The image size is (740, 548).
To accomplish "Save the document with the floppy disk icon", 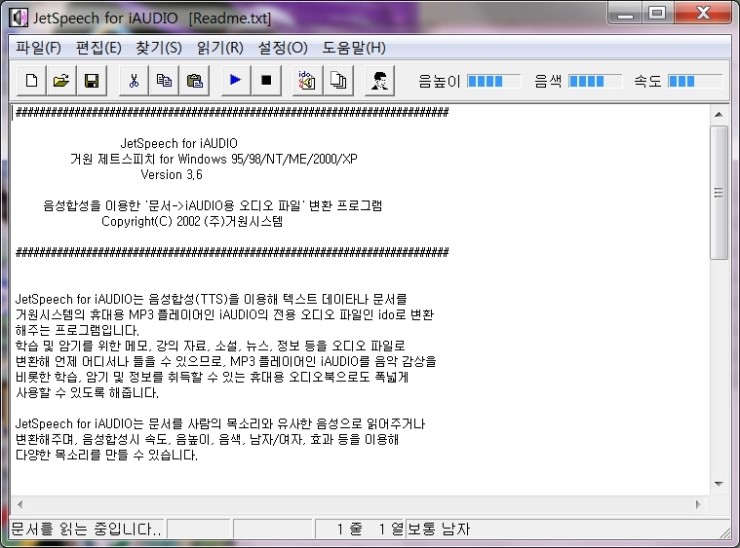I will [92, 81].
